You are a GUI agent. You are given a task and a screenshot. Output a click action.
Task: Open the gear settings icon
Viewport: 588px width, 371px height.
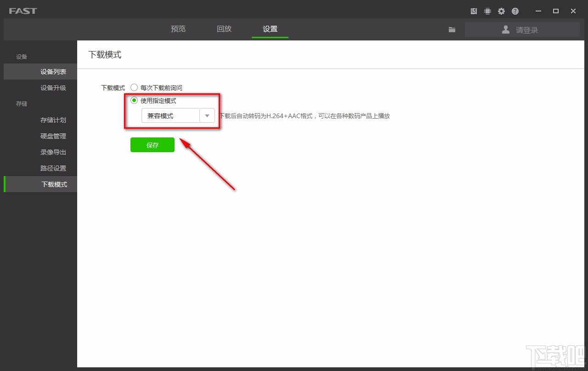coord(501,11)
